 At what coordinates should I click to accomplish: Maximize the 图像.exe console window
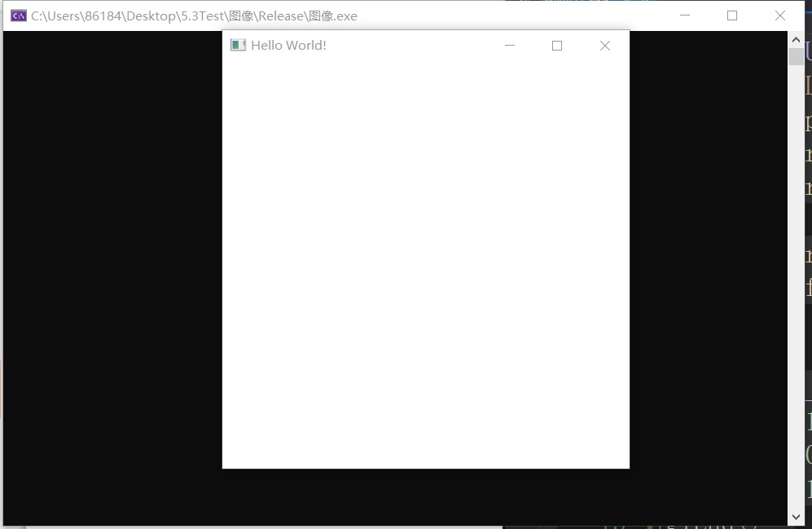coord(732,15)
